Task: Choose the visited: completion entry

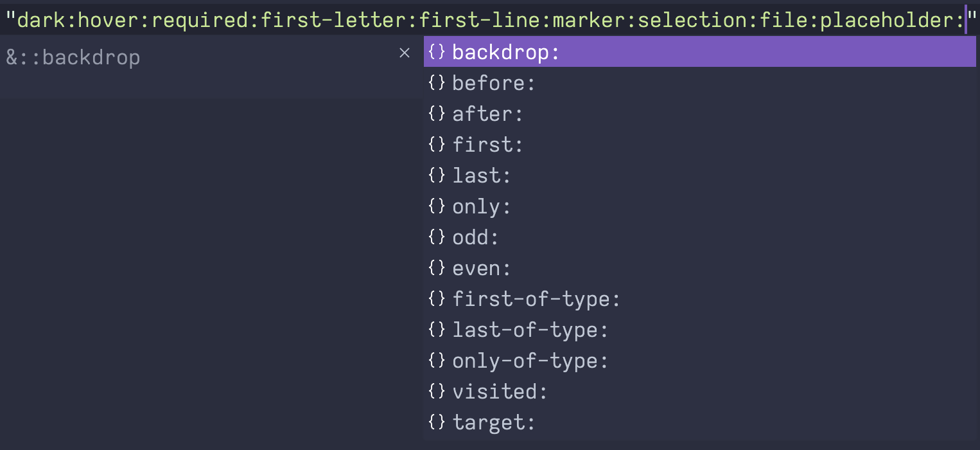Action: point(700,392)
